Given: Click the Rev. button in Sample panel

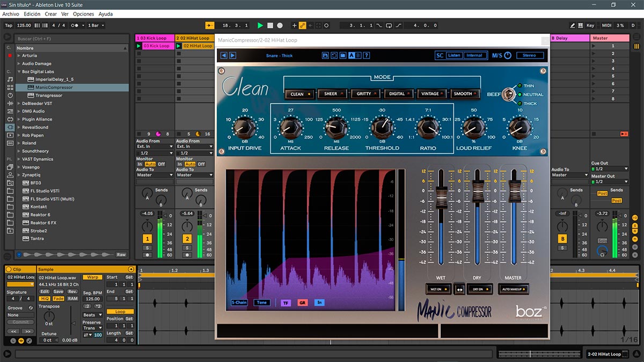Looking at the screenshot, I should click(72, 291).
